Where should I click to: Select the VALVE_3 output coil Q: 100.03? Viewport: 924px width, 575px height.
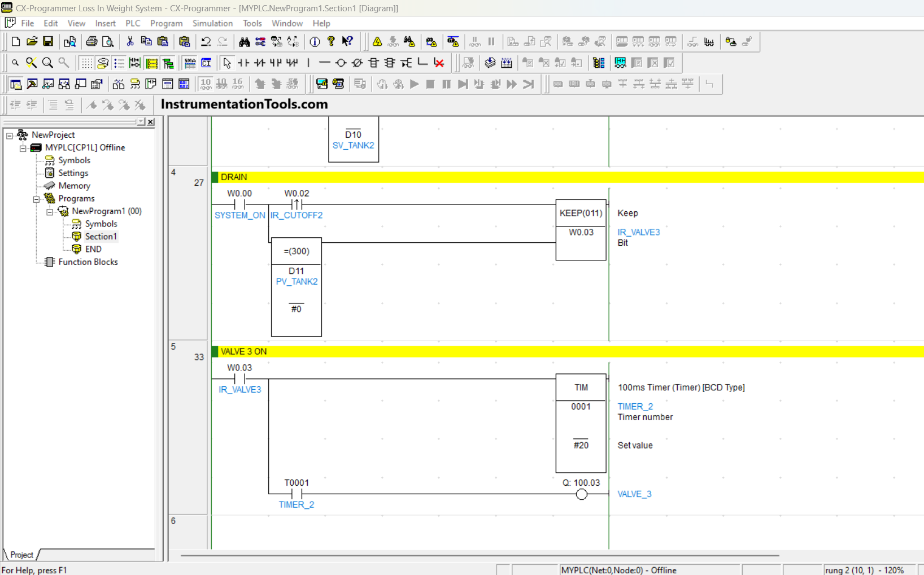coord(581,494)
